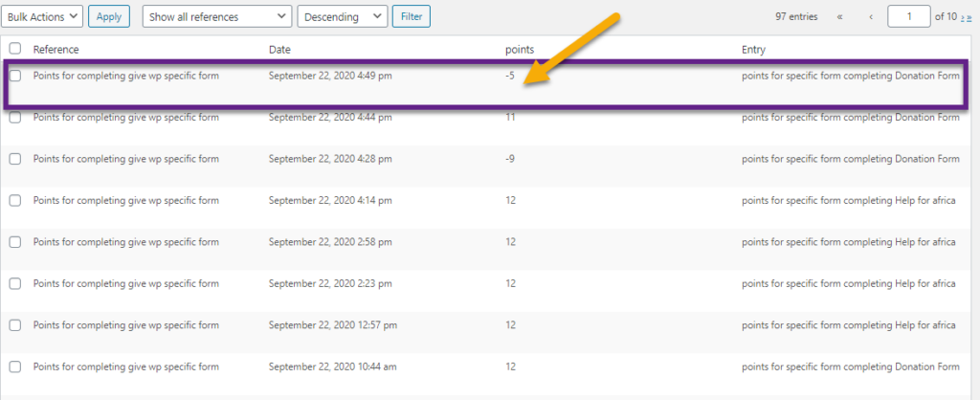
Task: Click the current page number field
Action: pyautogui.click(x=908, y=16)
